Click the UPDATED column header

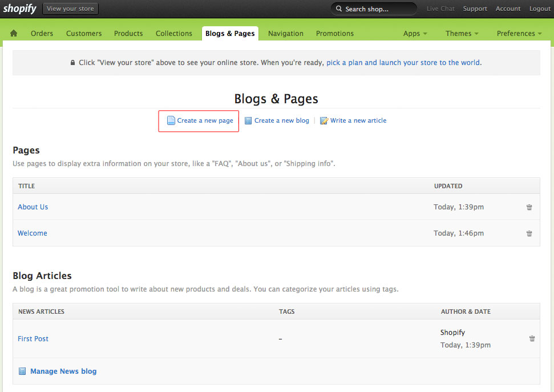(448, 186)
